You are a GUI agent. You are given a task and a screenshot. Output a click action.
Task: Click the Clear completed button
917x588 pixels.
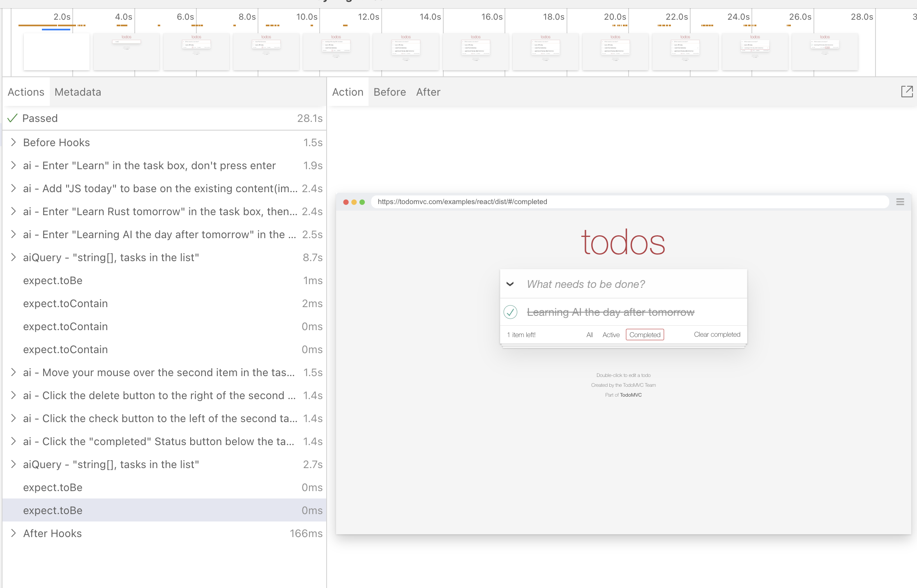click(x=717, y=334)
